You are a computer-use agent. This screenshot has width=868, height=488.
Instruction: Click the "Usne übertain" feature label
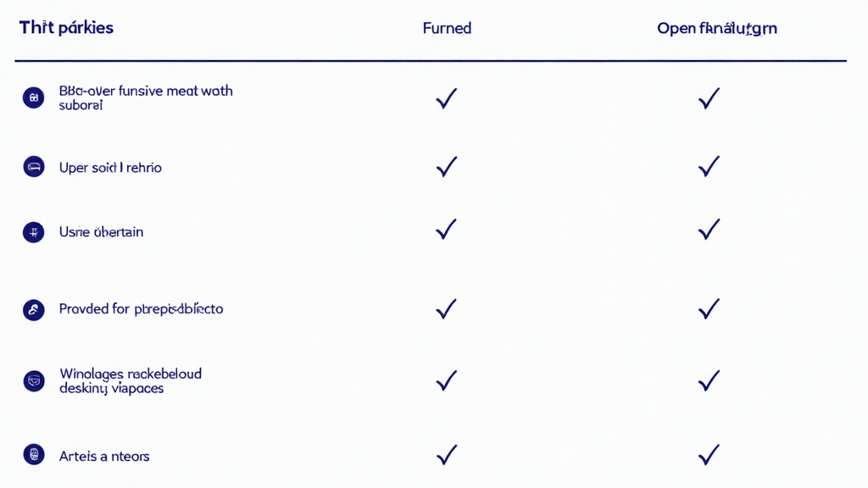(101, 231)
